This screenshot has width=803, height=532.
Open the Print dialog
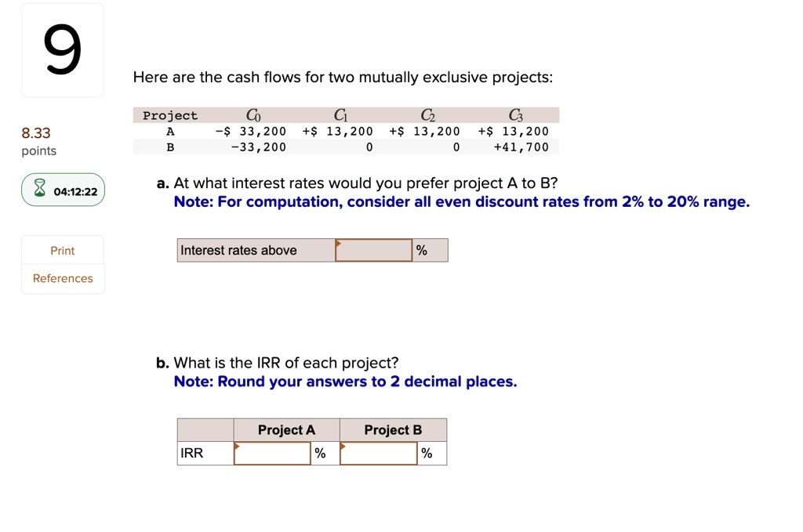pos(62,250)
